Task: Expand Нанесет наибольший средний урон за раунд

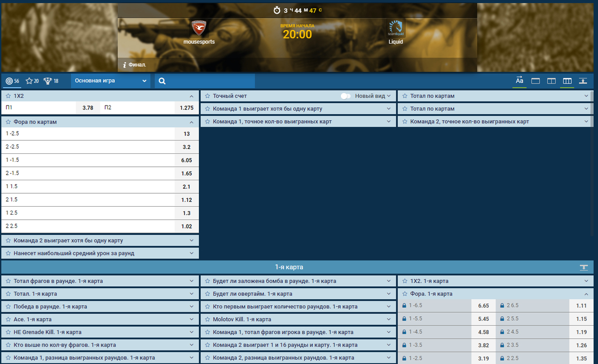Action: [x=191, y=253]
